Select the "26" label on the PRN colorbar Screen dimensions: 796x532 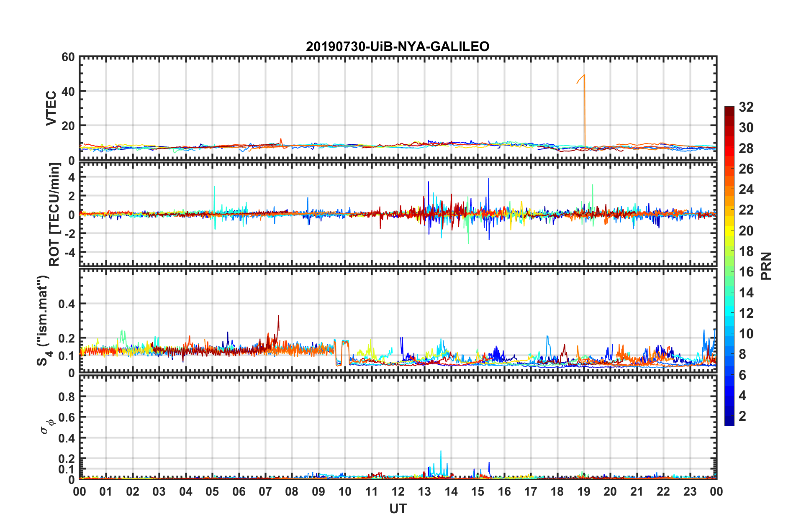click(x=746, y=169)
